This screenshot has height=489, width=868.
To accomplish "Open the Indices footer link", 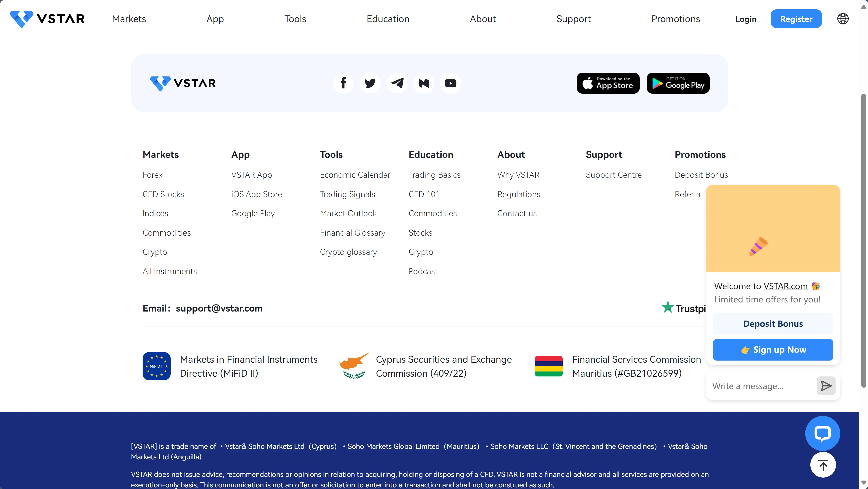I will coord(155,213).
